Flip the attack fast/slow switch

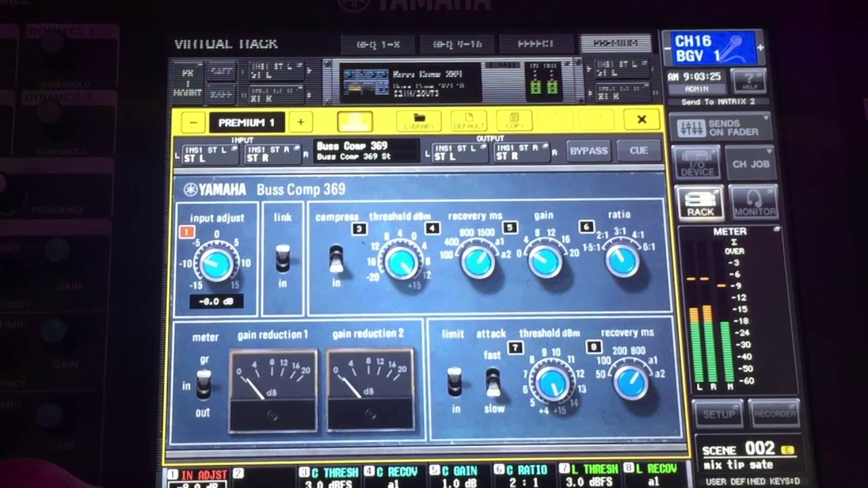(494, 383)
